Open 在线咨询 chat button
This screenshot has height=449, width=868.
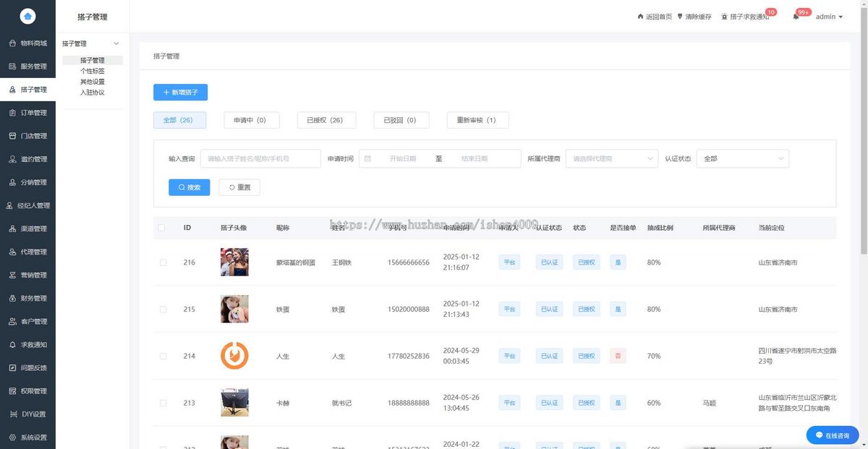[833, 435]
